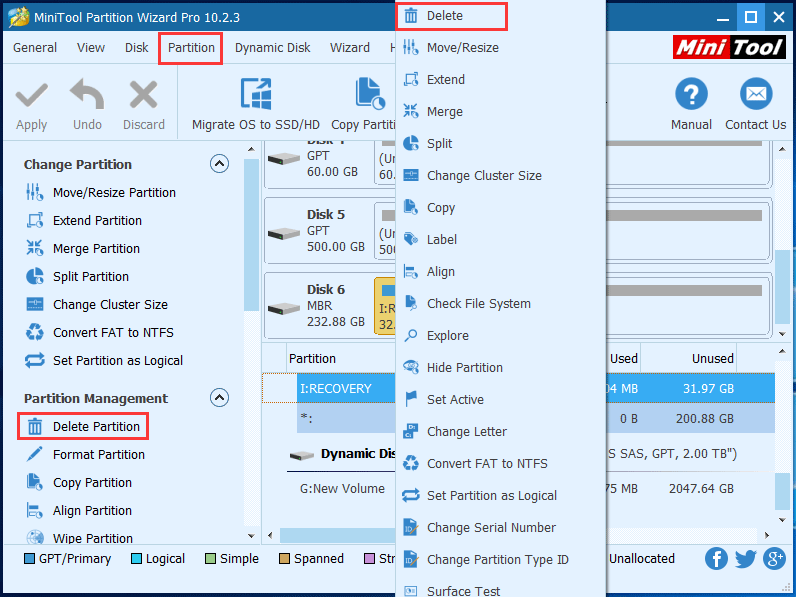Choose Extend from the dropdown menu
This screenshot has width=796, height=597.
coord(501,80)
